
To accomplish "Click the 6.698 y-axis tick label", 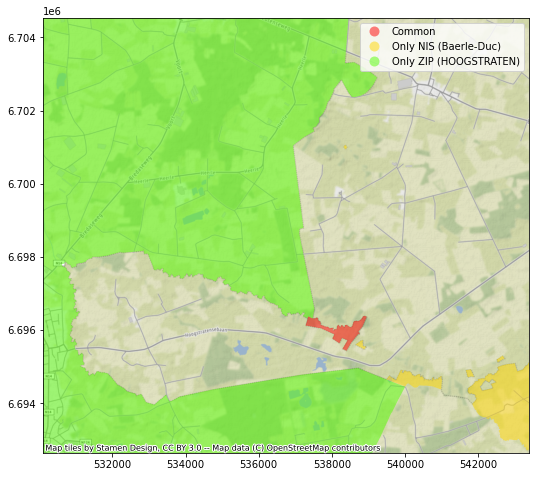I will [x=21, y=257].
